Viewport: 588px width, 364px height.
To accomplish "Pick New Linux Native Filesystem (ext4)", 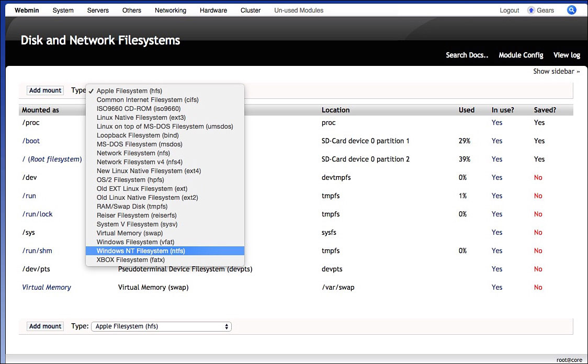I will coord(165,171).
